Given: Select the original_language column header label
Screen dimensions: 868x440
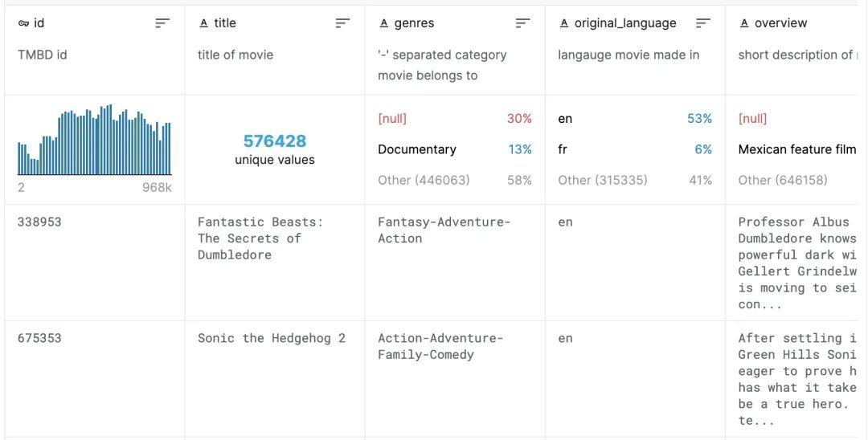Looking at the screenshot, I should click(625, 23).
